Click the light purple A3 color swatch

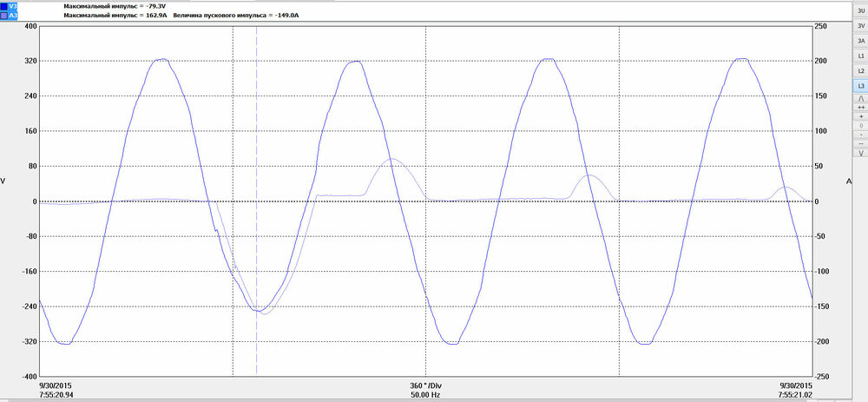pyautogui.click(x=3, y=16)
